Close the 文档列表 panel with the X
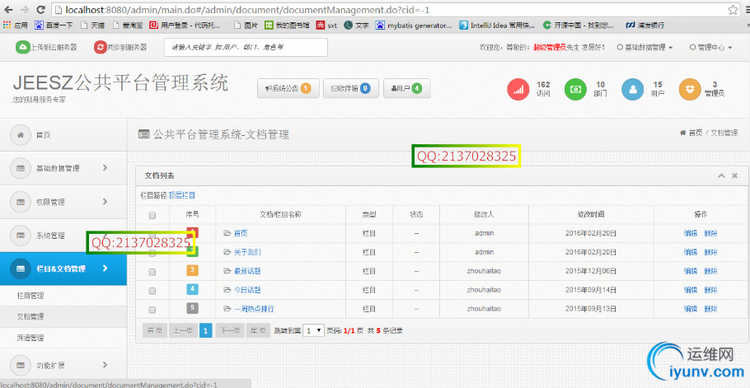The height and width of the screenshot is (388, 750). click(735, 176)
